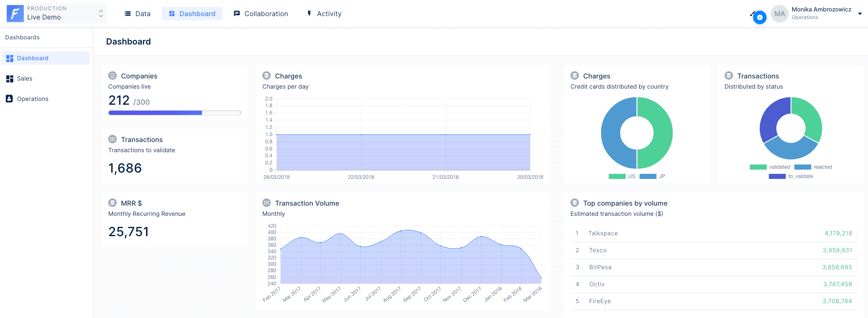Click the Charges by country widget icon
This screenshot has height=318, width=868.
575,75
